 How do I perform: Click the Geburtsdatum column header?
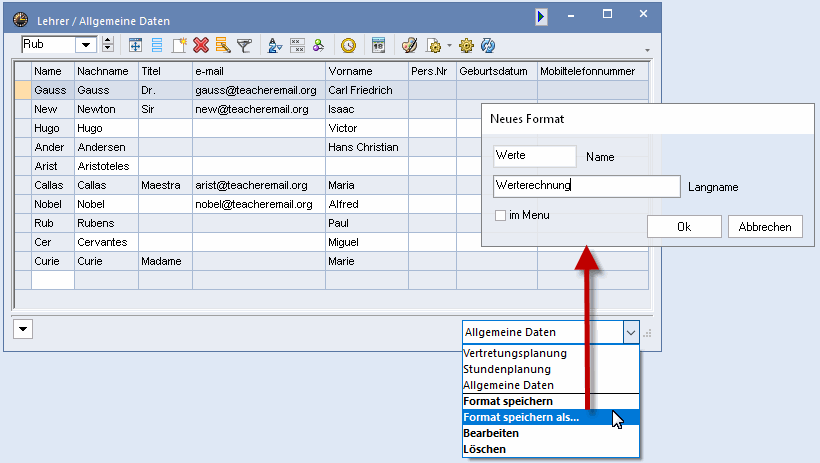[x=497, y=71]
